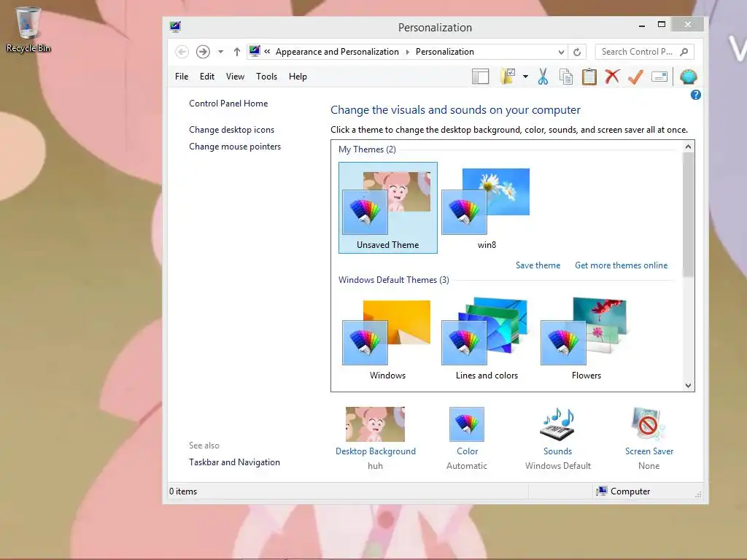This screenshot has height=560, width=747.
Task: Click Personalization breadcrumb segment
Action: click(x=444, y=52)
